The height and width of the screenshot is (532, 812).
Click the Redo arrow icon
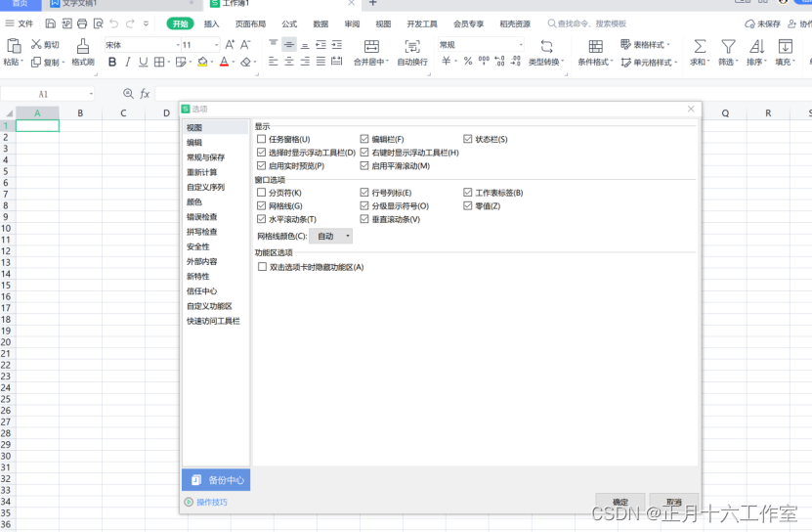pos(130,23)
